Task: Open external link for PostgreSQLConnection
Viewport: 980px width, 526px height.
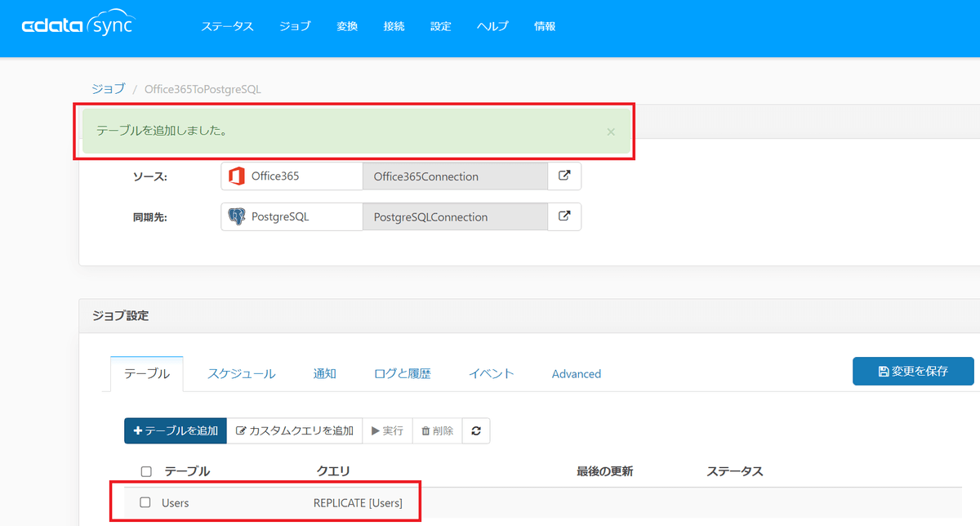Action: pyautogui.click(x=564, y=216)
